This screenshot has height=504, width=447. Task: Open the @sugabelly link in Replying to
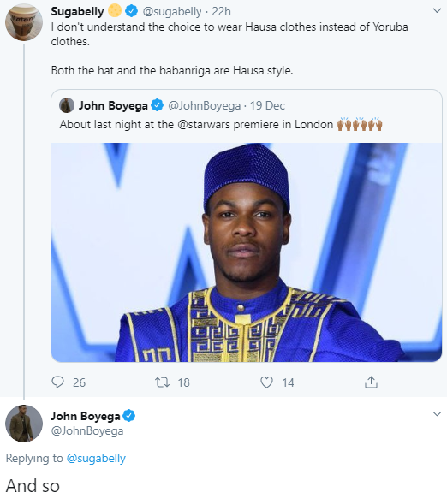(x=96, y=458)
